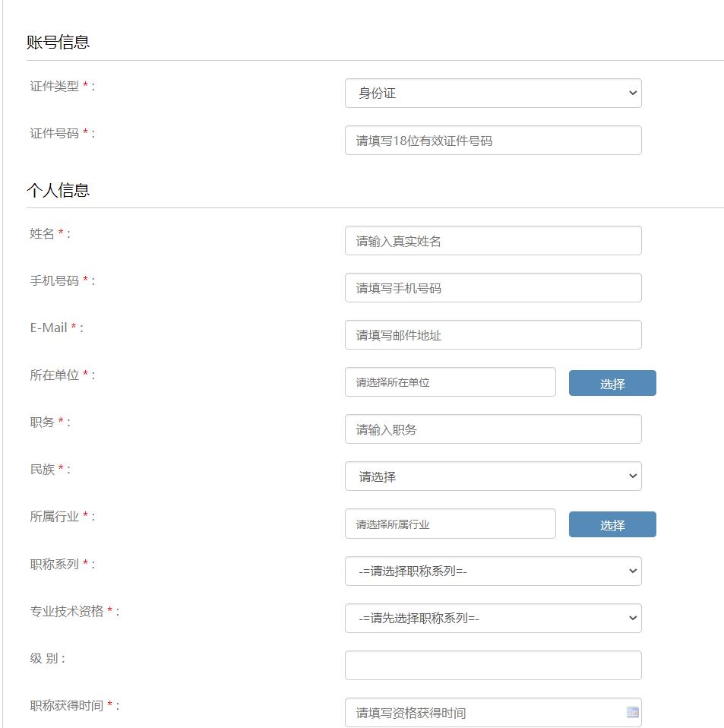Click the 姓名 real name input box
724x728 pixels.
[492, 241]
